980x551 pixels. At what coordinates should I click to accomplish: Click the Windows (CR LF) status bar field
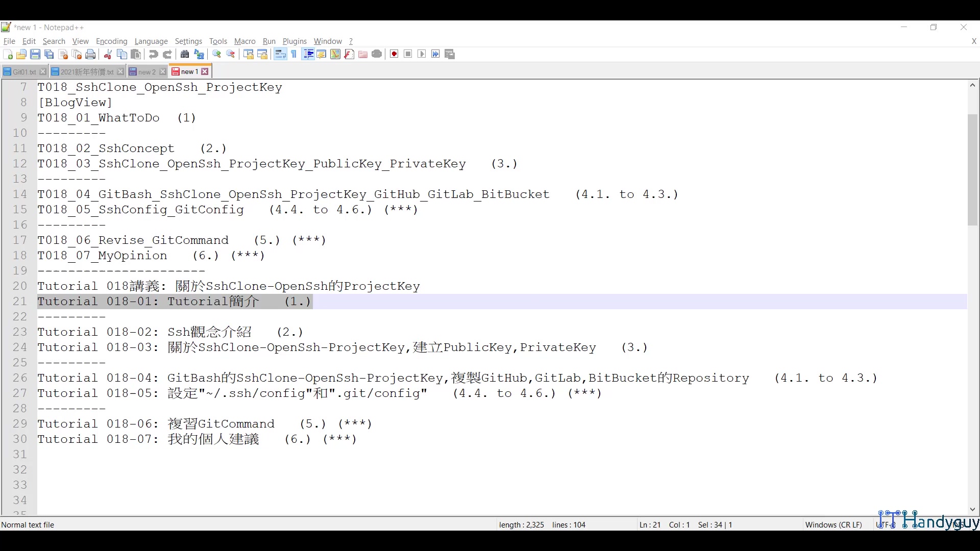click(833, 524)
